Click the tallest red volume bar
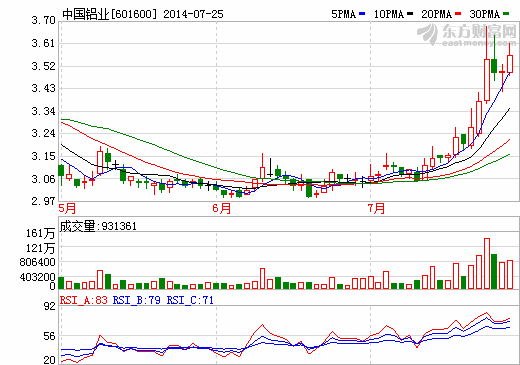The image size is (520, 365). 487,263
